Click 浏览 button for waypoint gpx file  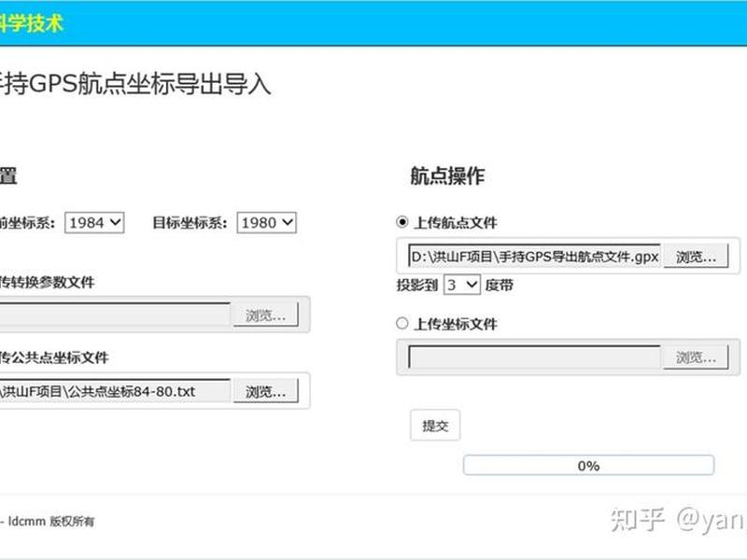point(696,257)
